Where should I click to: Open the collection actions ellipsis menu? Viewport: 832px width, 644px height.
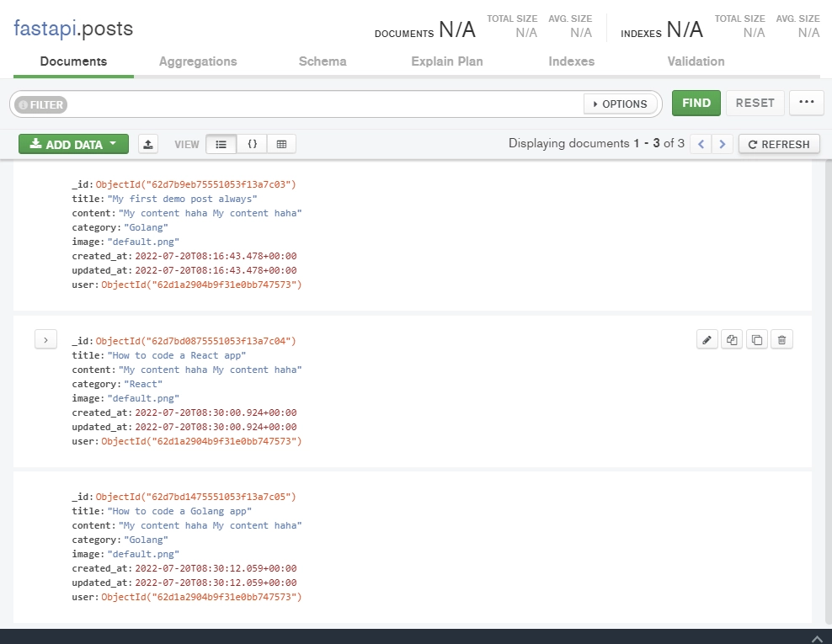[807, 103]
